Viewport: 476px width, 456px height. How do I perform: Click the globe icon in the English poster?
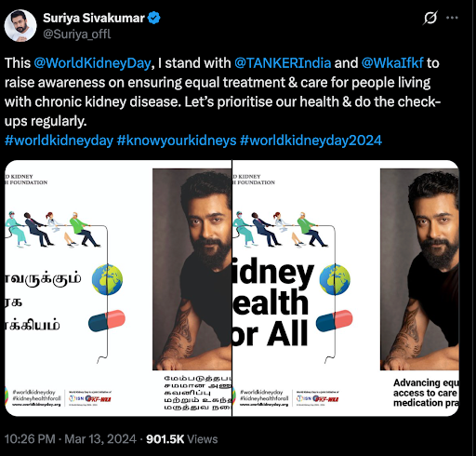pos(335,279)
